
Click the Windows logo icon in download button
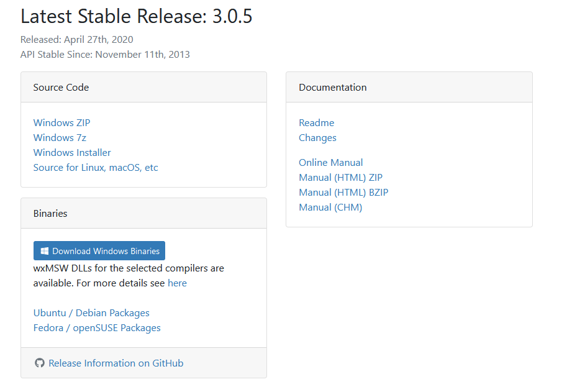[45, 251]
